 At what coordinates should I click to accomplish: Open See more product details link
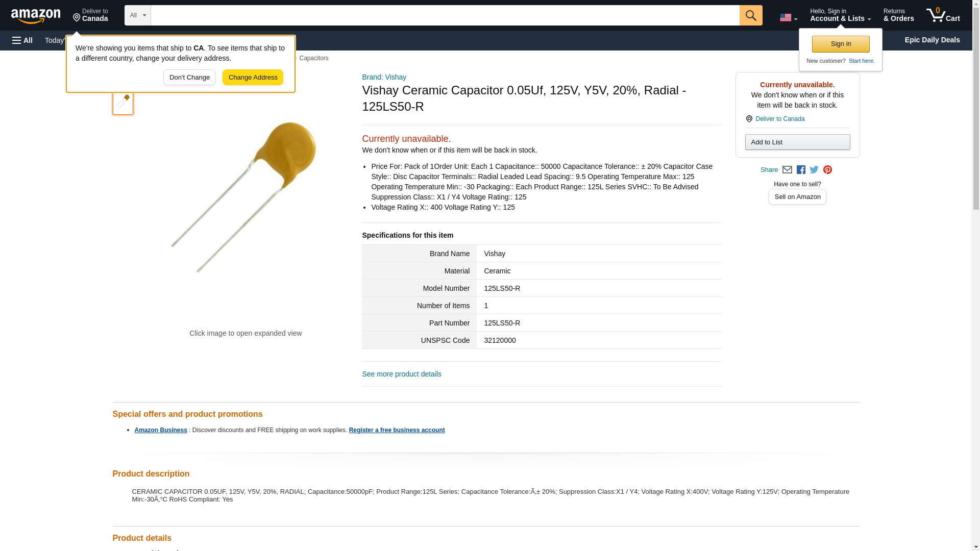click(401, 374)
